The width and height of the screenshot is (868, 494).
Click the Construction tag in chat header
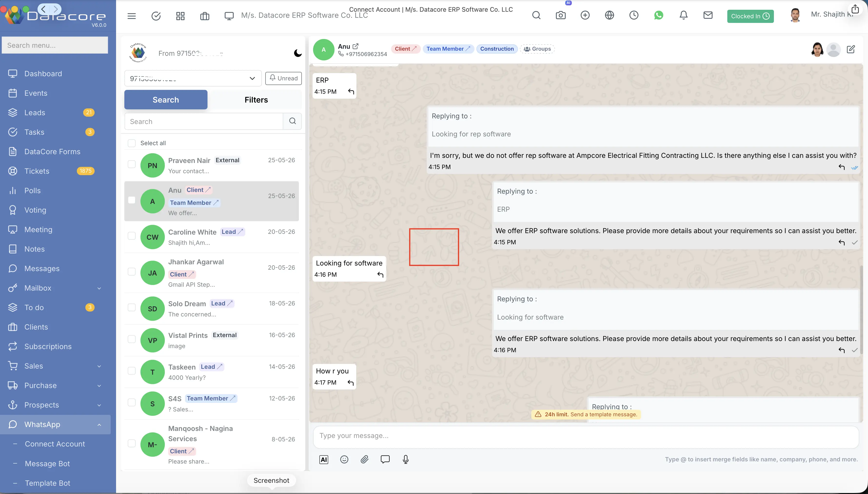[497, 49]
